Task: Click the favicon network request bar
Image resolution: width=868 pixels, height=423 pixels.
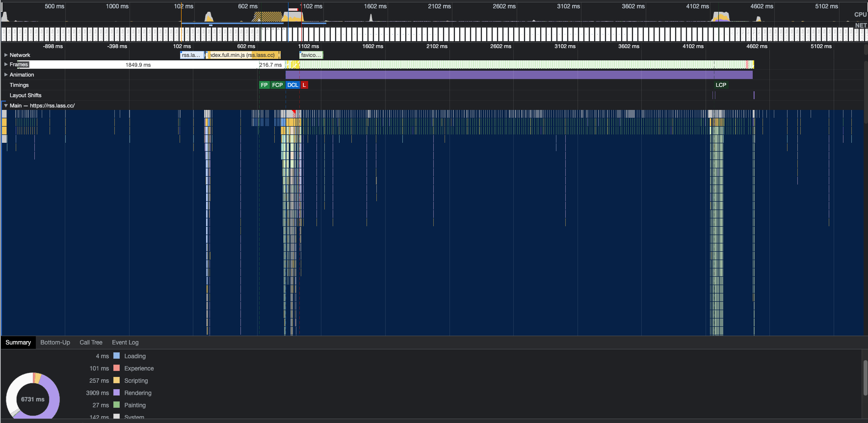Action: click(311, 55)
